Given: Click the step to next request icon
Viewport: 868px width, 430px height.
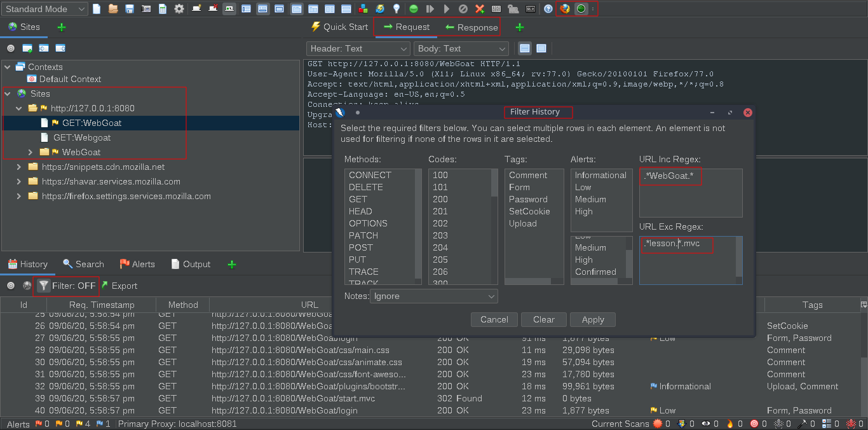Looking at the screenshot, I should point(430,9).
